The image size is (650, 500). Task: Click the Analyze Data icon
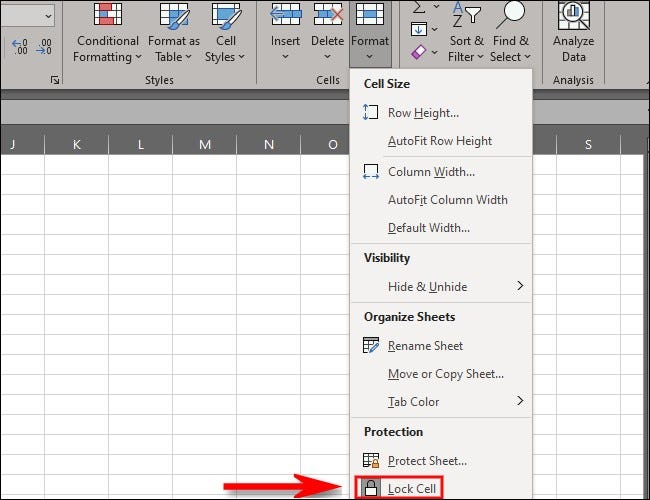[573, 16]
